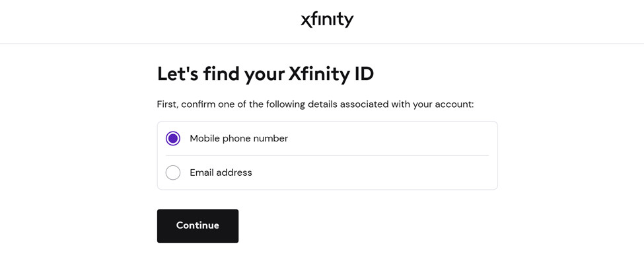
Task: Click the Xfinity logo in the header
Action: [x=327, y=20]
